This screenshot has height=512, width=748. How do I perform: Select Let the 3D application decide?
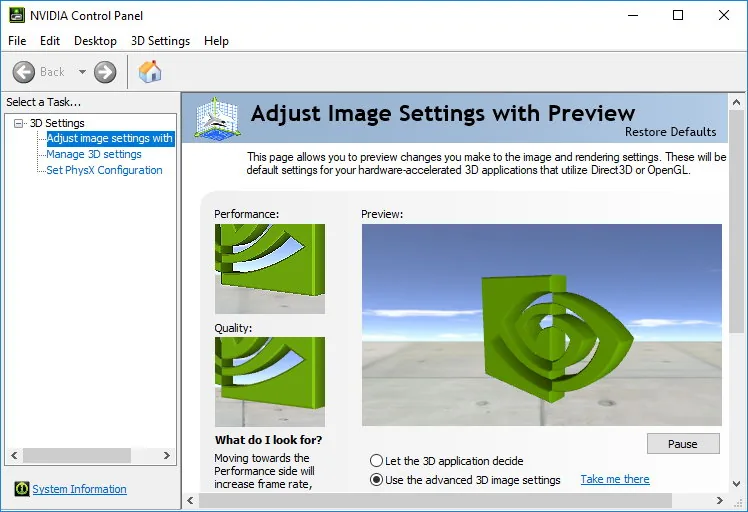click(376, 460)
